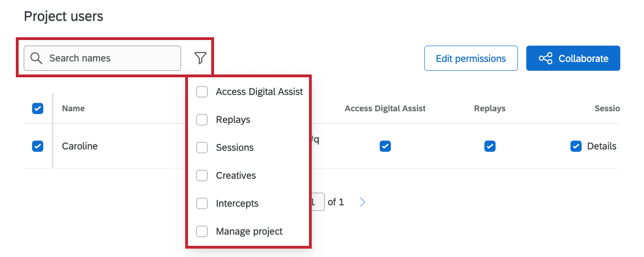Click the Collaborate button

tap(573, 58)
